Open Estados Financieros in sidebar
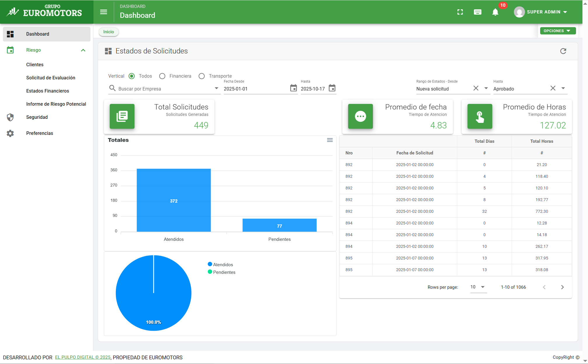 pos(48,91)
